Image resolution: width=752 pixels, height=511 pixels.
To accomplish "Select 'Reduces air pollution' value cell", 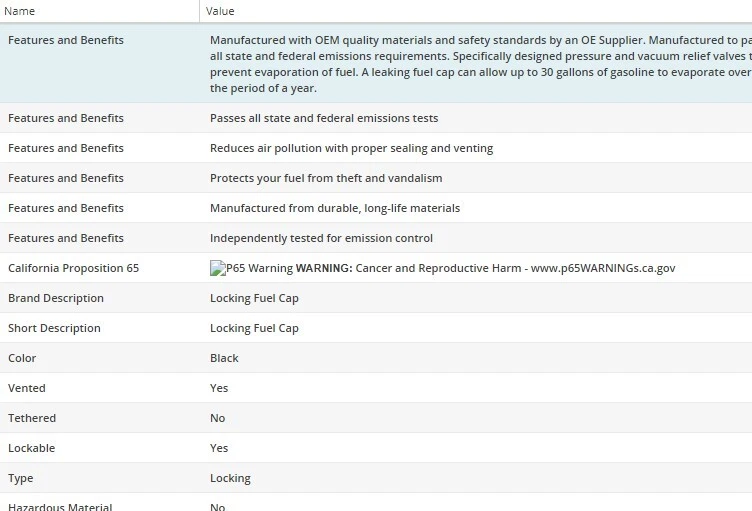I will [350, 148].
